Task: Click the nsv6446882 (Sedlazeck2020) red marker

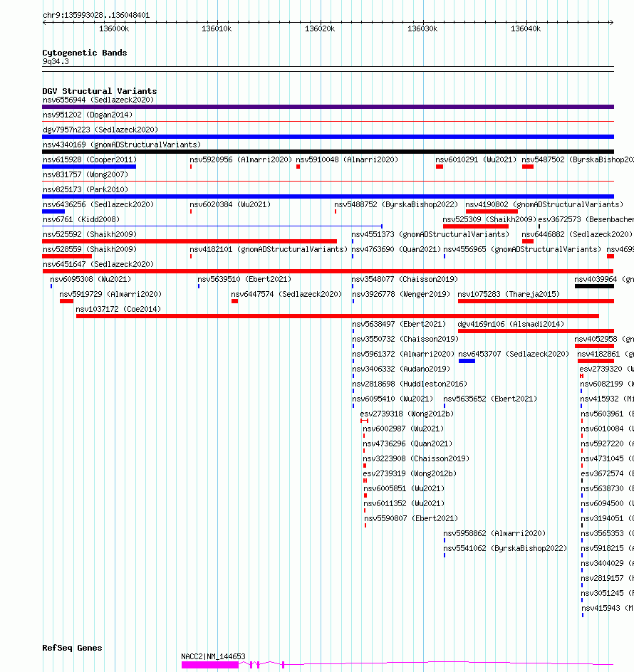Action: [528, 242]
